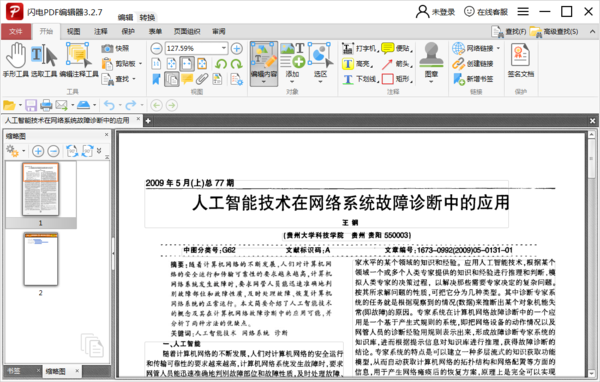
Task: Select the Sticky Note tool (便贴)
Action: point(397,49)
